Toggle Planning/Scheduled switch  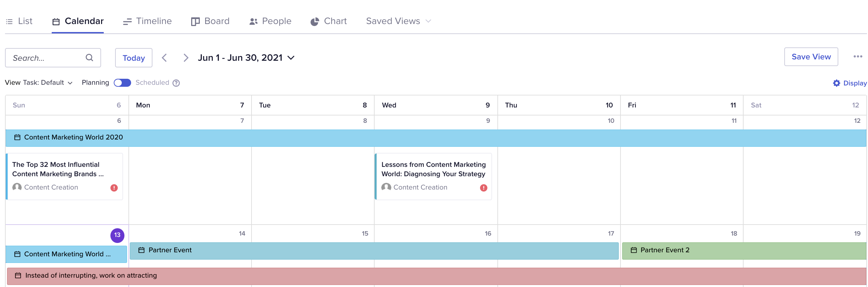pyautogui.click(x=122, y=83)
